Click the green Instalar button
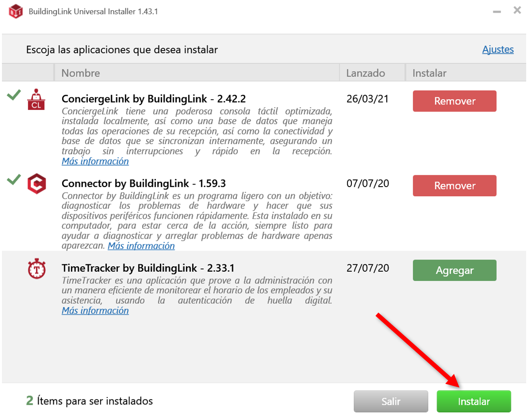Image resolution: width=532 pixels, height=416 pixels. click(x=474, y=401)
